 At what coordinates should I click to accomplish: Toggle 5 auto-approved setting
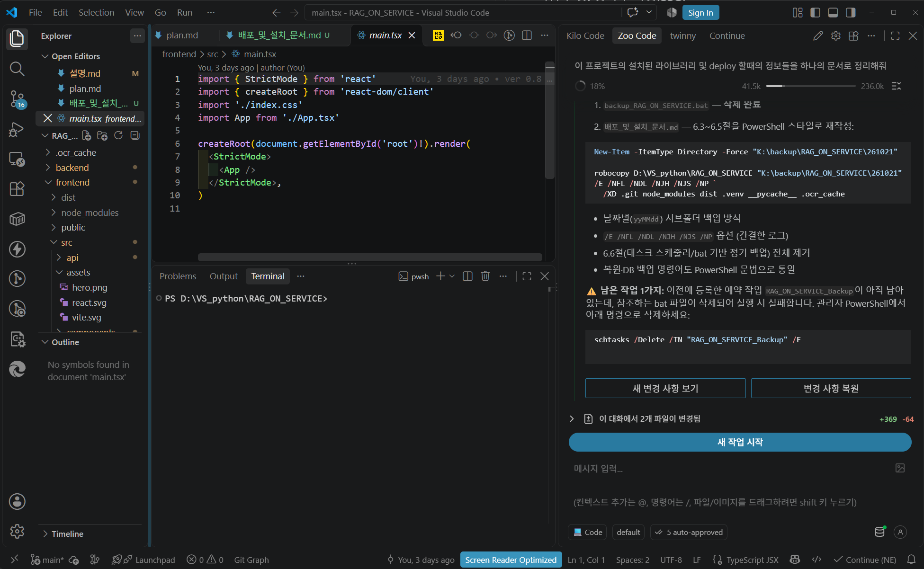pos(689,532)
